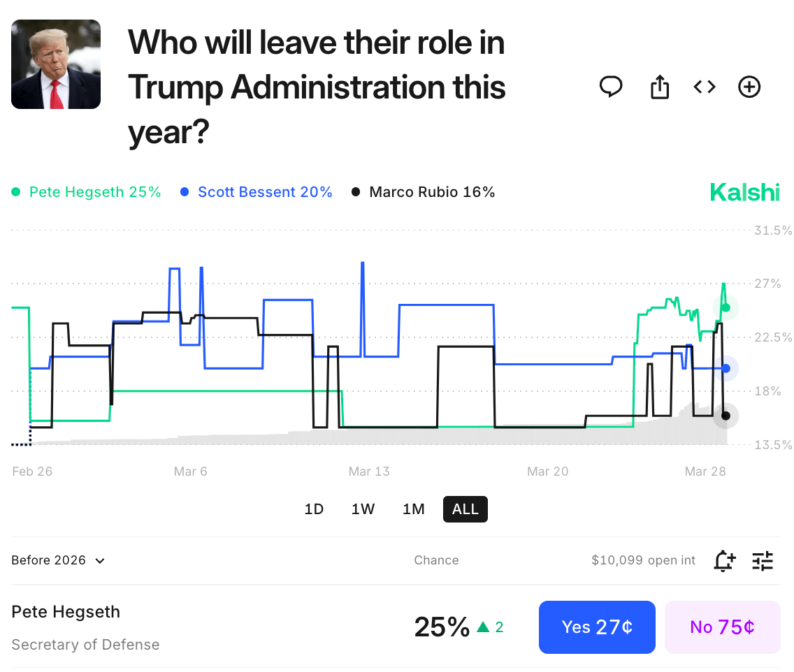Viewport: 794px width, 672px height.
Task: Switch chart range to 1D
Action: click(314, 509)
